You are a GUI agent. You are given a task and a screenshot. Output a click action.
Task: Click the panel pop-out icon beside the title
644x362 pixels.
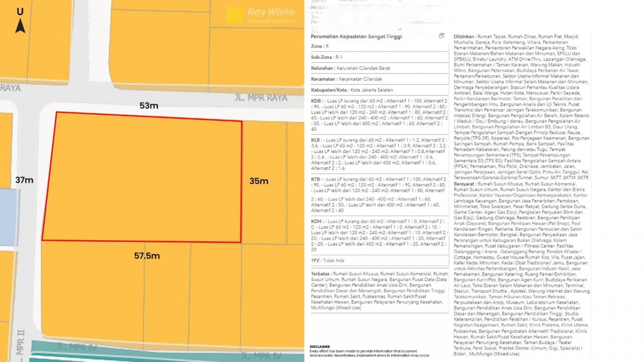click(441, 36)
